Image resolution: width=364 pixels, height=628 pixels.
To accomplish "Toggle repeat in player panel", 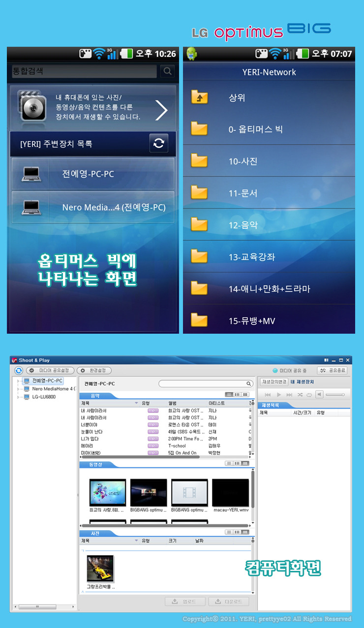I will pyautogui.click(x=309, y=395).
